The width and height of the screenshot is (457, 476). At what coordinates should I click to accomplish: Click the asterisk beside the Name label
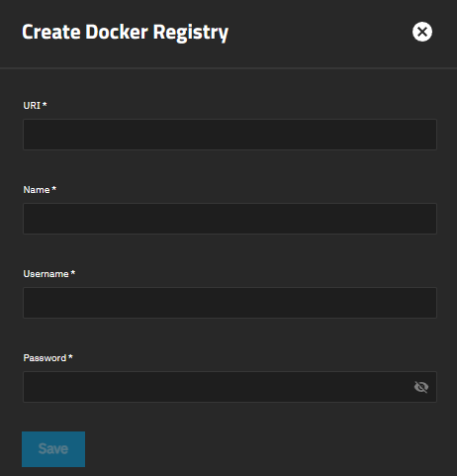[54, 189]
